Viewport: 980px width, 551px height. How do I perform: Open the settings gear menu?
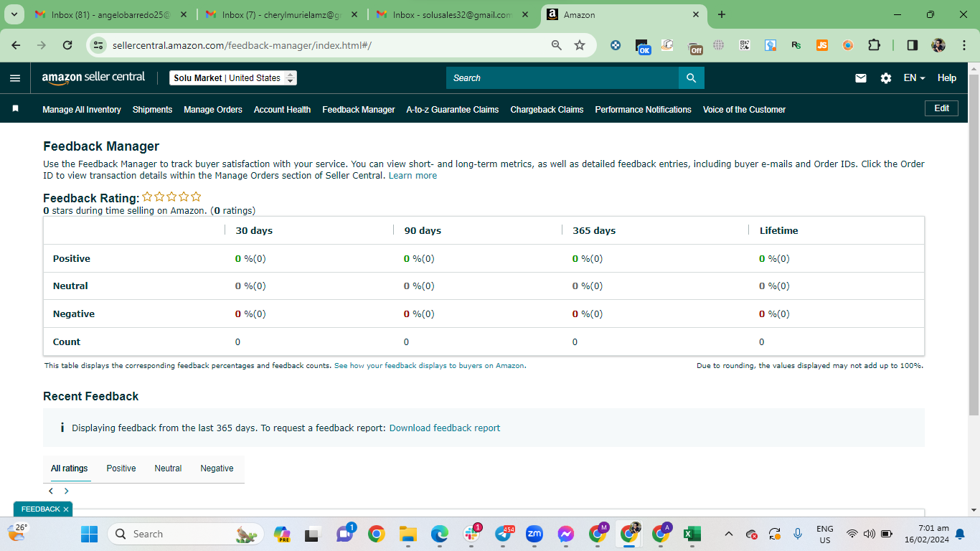[886, 78]
